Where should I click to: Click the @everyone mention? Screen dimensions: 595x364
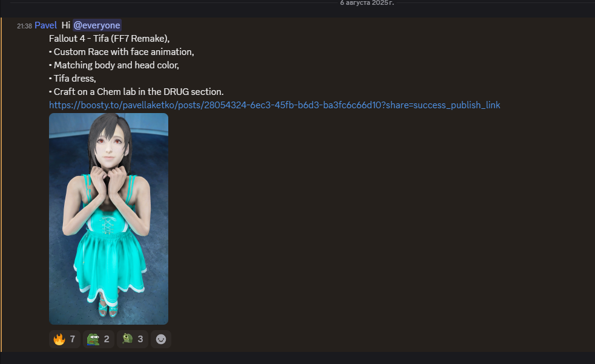coord(97,25)
